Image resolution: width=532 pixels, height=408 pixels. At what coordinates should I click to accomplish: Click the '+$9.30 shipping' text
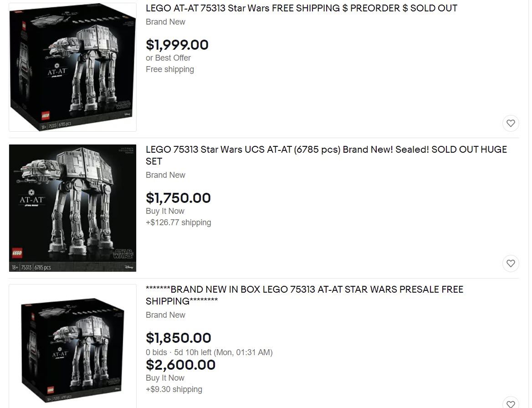coord(174,389)
